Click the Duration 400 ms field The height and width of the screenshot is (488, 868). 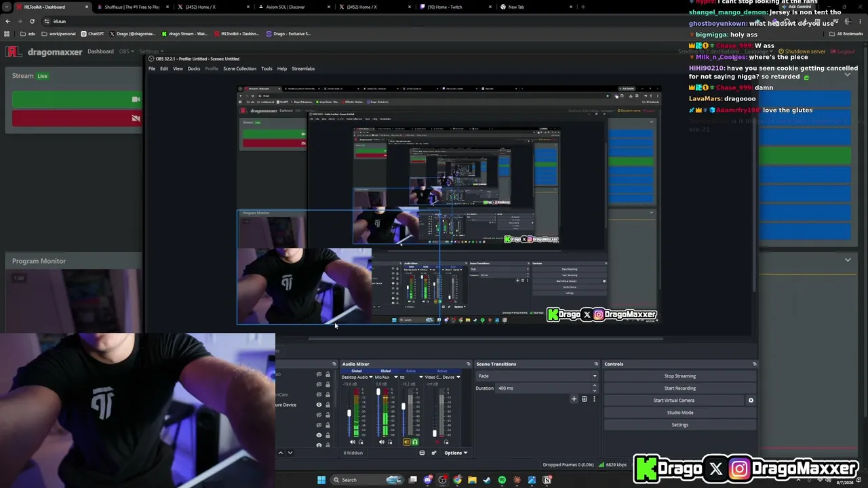point(547,388)
